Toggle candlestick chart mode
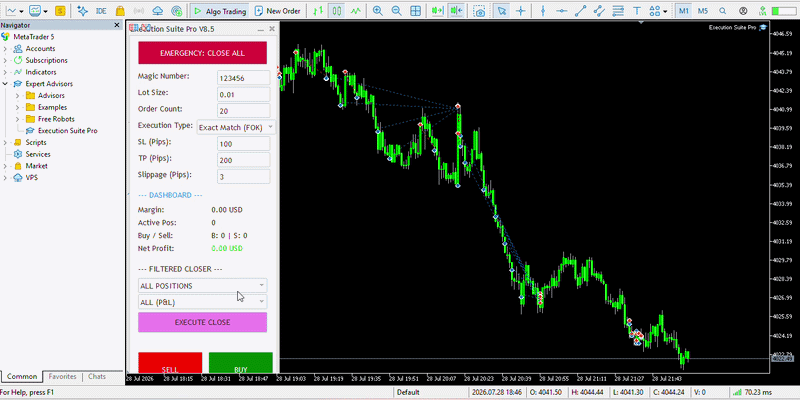The width and height of the screenshot is (800, 400). click(x=336, y=11)
